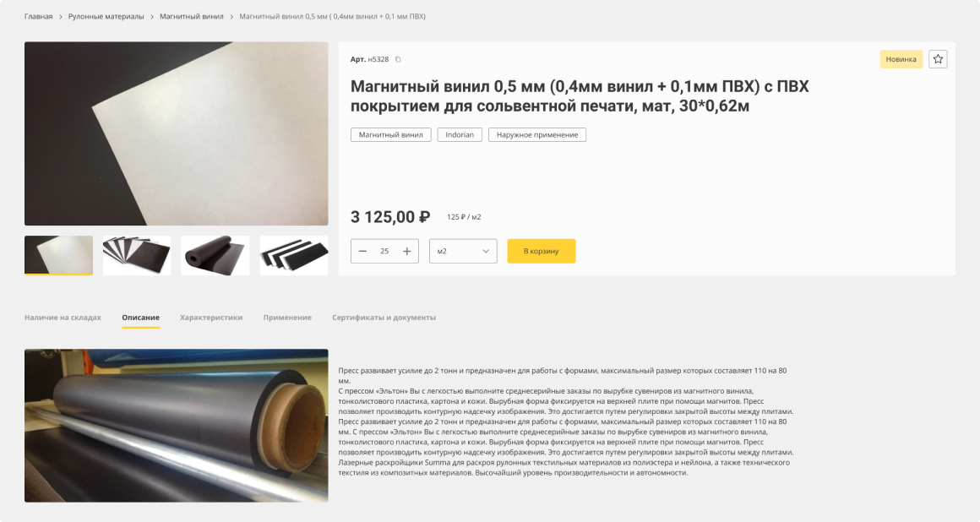Screen dimensions: 980x522
Task: Select the black vinyl roll thumbnail
Action: point(215,256)
